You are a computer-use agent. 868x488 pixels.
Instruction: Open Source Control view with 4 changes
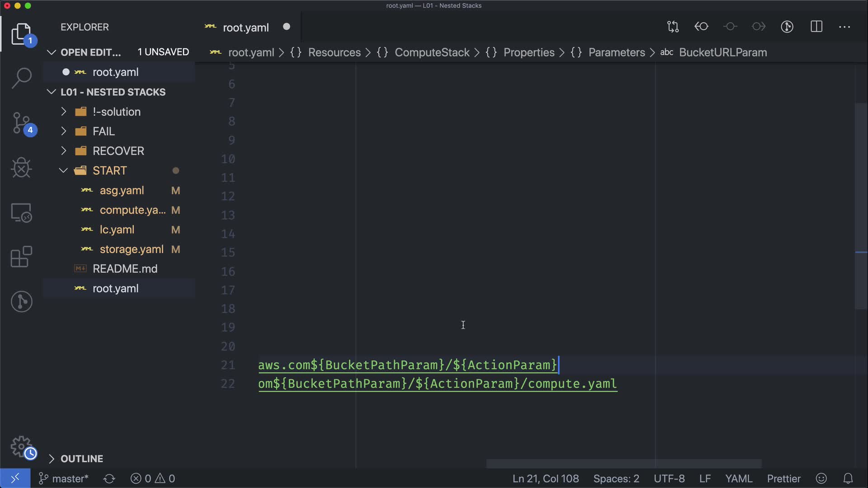(x=21, y=123)
